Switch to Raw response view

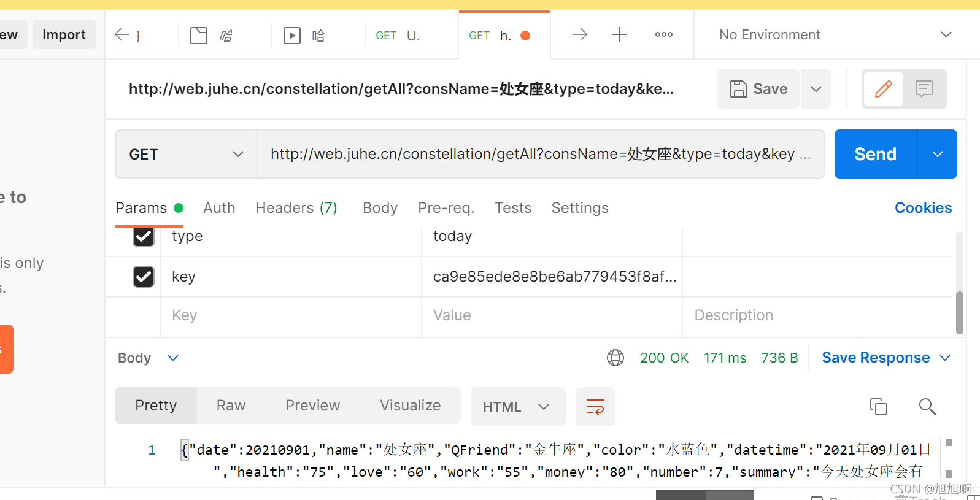[231, 406]
